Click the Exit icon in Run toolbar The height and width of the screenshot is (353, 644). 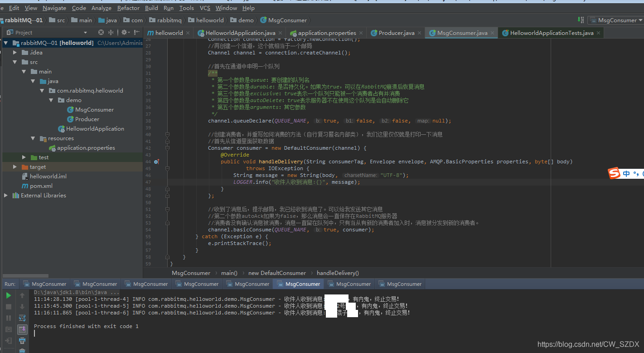tap(9, 341)
